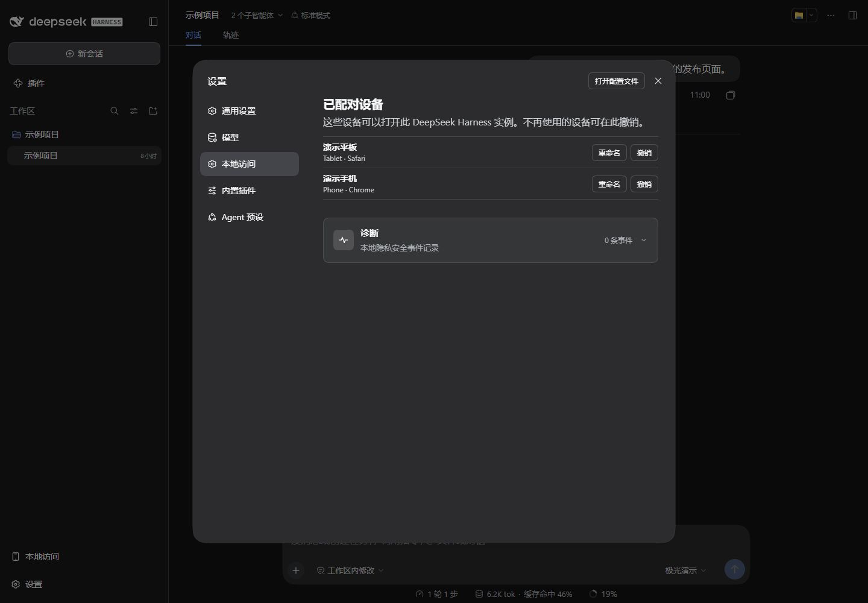This screenshot has width=868, height=603.
Task: Switch to the 轨迹 tab
Action: 231,35
